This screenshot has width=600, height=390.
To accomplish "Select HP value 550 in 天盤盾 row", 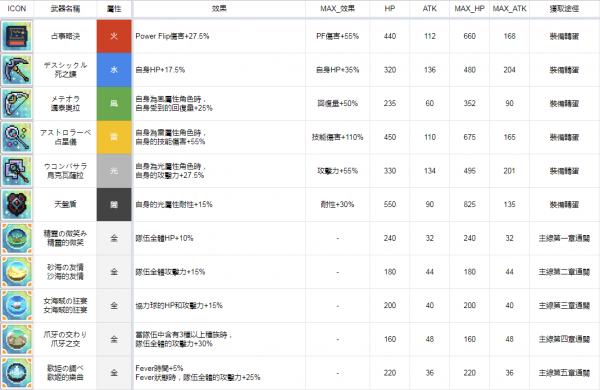I will (390, 205).
